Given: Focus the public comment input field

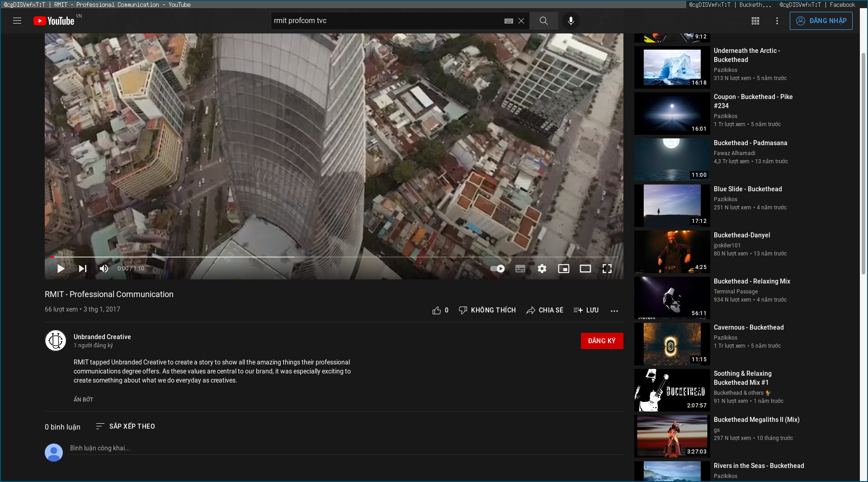Looking at the screenshot, I should [346, 448].
